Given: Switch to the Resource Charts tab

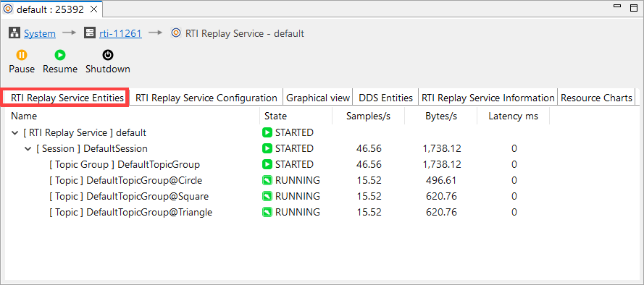Looking at the screenshot, I should point(596,98).
